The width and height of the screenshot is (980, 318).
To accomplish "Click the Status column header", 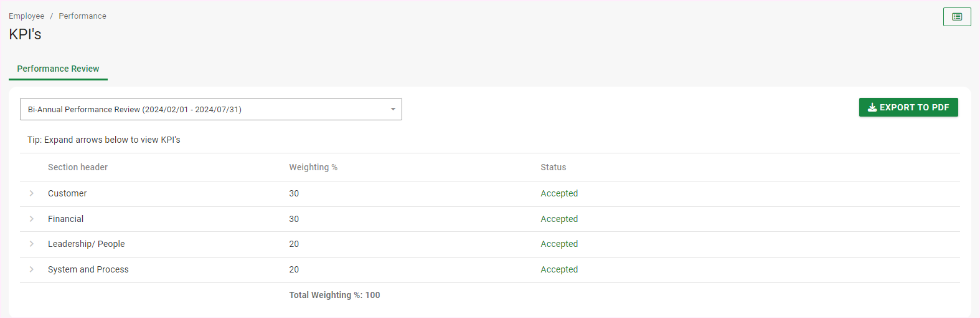I will point(553,167).
